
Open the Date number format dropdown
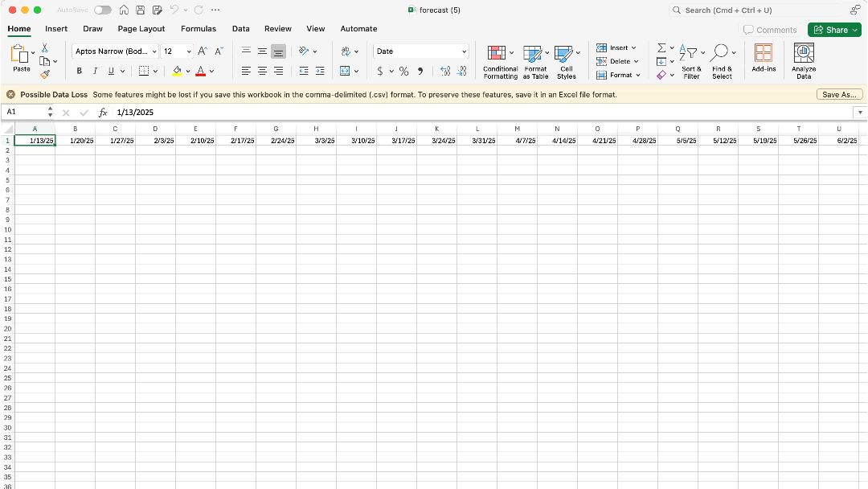(420, 51)
